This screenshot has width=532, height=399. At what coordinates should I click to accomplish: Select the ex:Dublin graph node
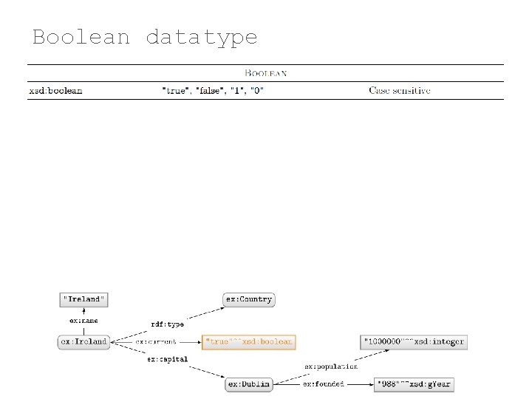coord(249,384)
